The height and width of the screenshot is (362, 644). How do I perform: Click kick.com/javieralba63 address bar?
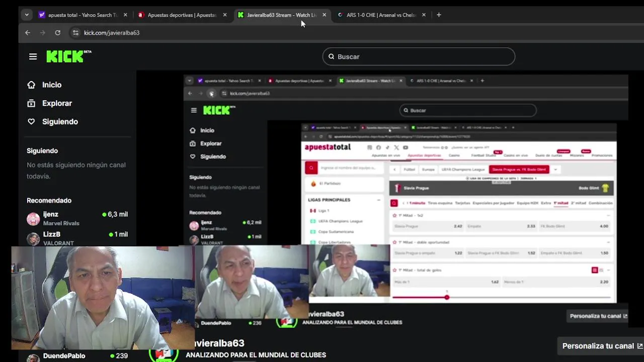pos(111,33)
